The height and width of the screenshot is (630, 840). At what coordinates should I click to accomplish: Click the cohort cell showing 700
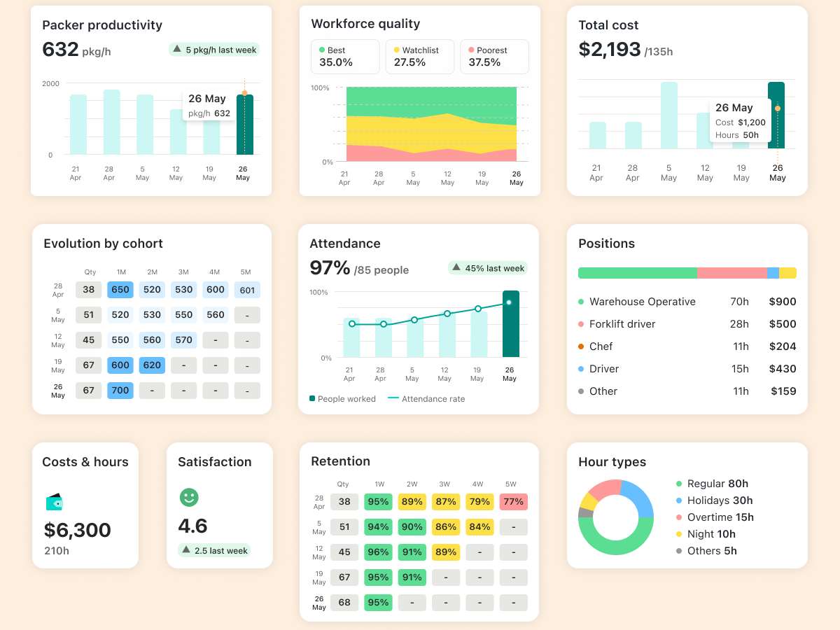tap(120, 391)
